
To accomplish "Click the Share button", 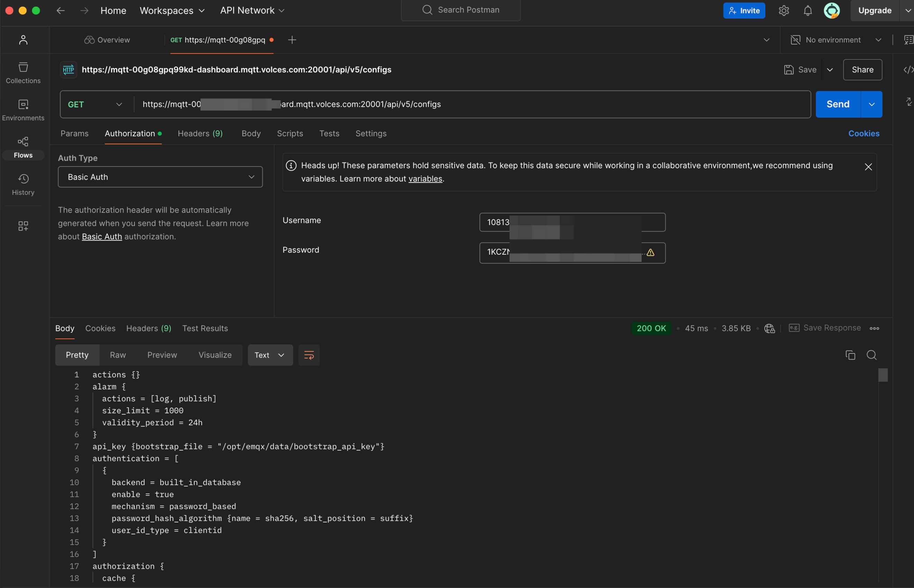I will pyautogui.click(x=862, y=69).
